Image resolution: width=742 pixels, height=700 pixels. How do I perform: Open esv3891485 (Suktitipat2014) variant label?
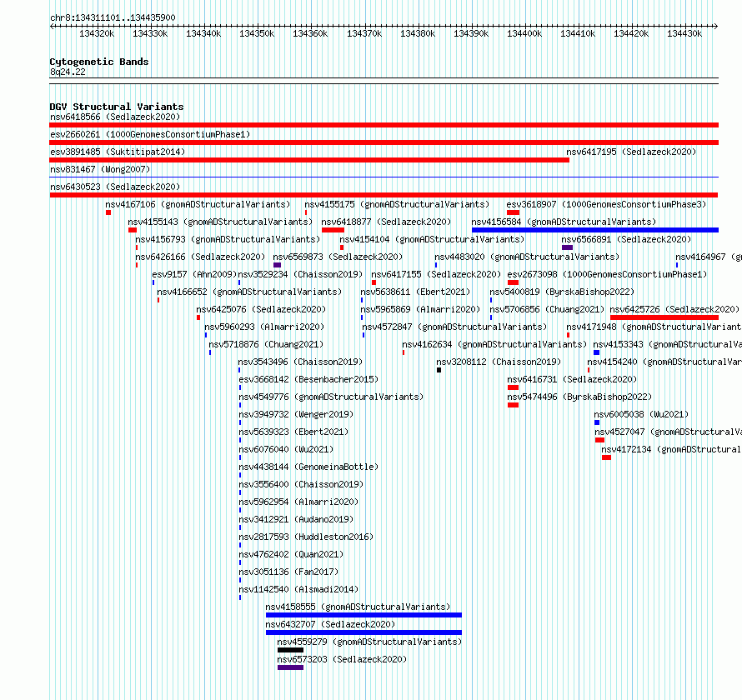pyautogui.click(x=118, y=152)
